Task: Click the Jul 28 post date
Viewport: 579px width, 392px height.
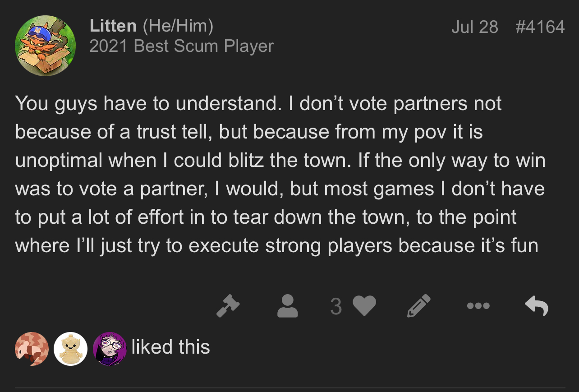Action: tap(475, 27)
